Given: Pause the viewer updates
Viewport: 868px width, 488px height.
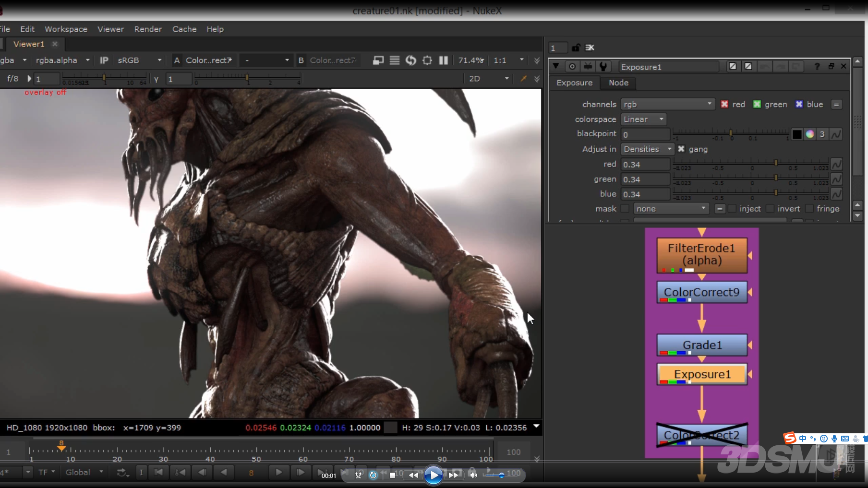Looking at the screenshot, I should [444, 60].
